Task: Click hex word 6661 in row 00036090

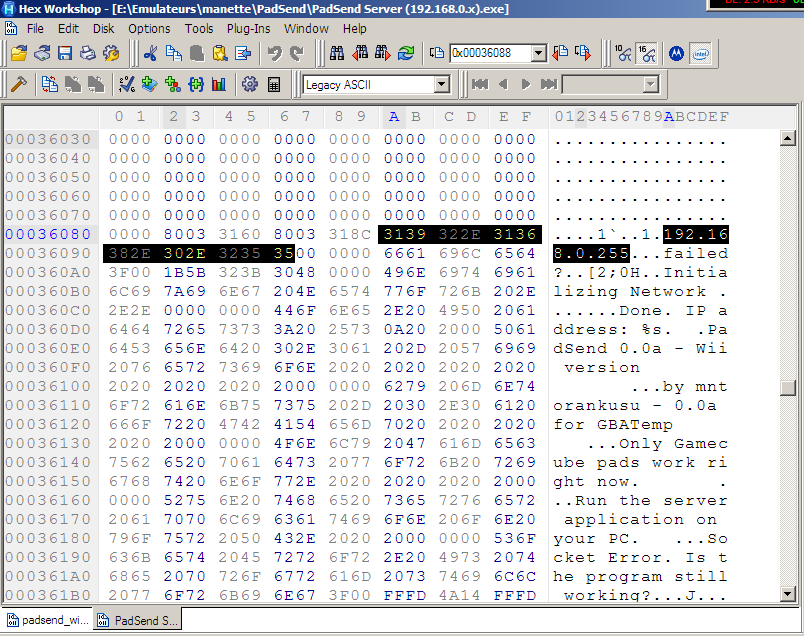Action: 405,253
